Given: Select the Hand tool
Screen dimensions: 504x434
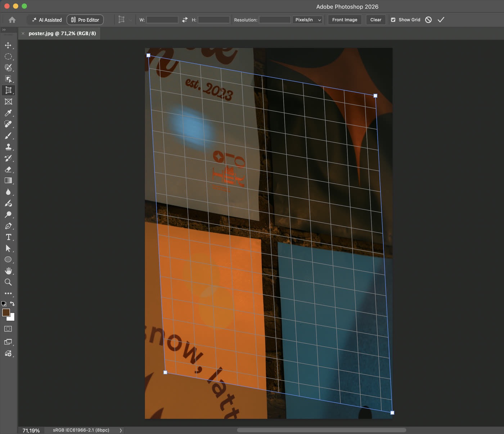Looking at the screenshot, I should click(8, 271).
